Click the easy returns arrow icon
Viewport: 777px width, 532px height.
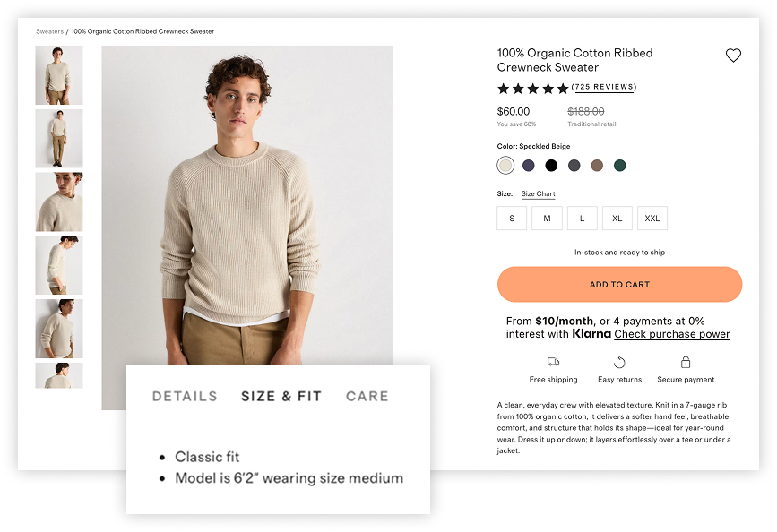[620, 364]
